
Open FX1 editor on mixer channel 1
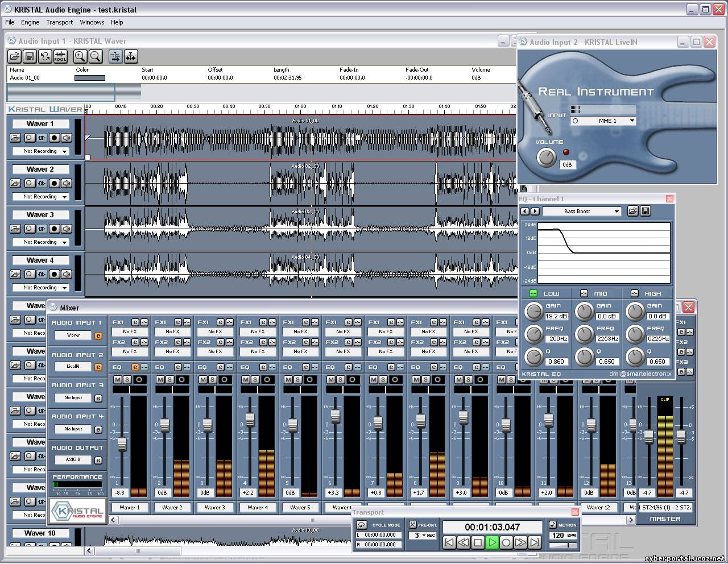tap(135, 322)
